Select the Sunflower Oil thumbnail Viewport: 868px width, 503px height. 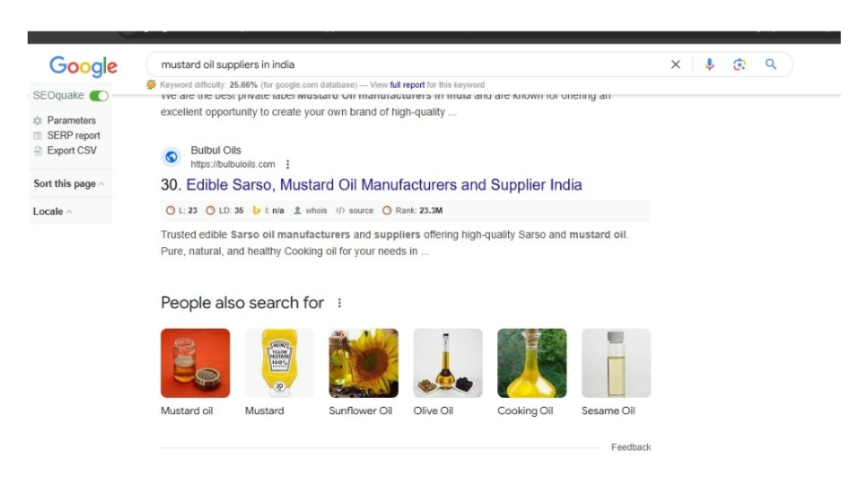click(364, 363)
